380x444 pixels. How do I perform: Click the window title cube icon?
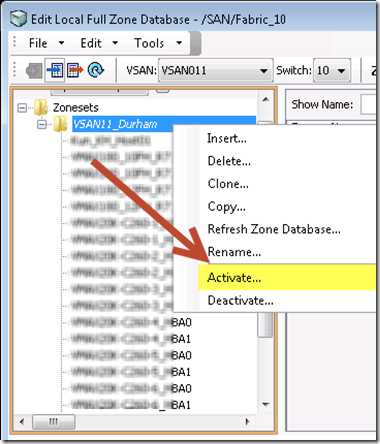pos(18,18)
